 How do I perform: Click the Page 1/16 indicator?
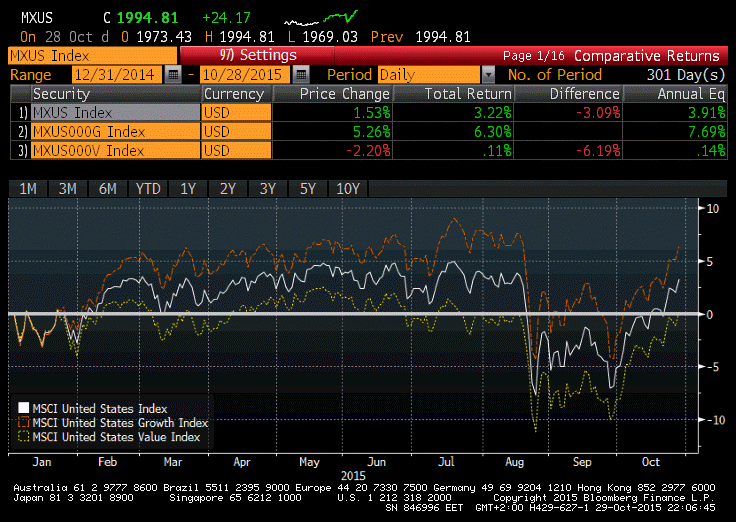tap(534, 56)
